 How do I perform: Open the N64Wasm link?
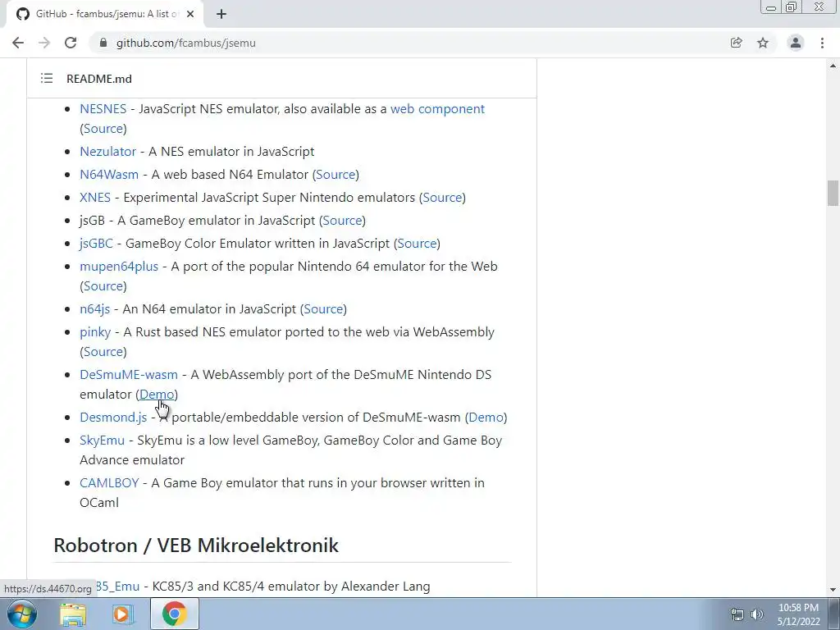[109, 175]
